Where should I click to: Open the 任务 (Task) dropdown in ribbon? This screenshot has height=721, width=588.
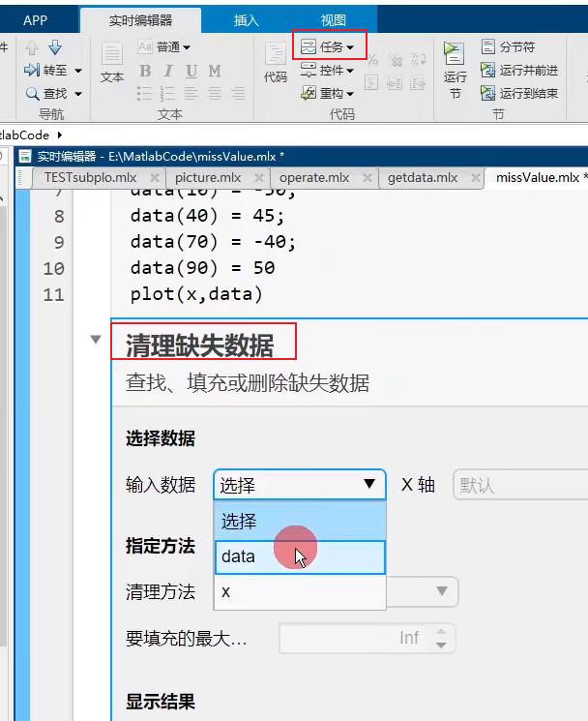(328, 46)
